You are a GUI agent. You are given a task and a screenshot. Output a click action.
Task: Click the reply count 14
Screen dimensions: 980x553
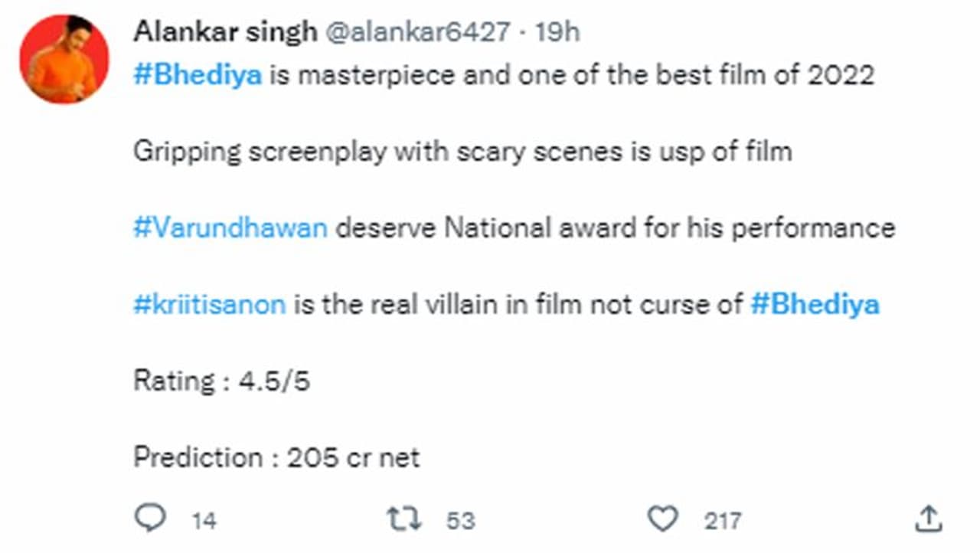[204, 522]
